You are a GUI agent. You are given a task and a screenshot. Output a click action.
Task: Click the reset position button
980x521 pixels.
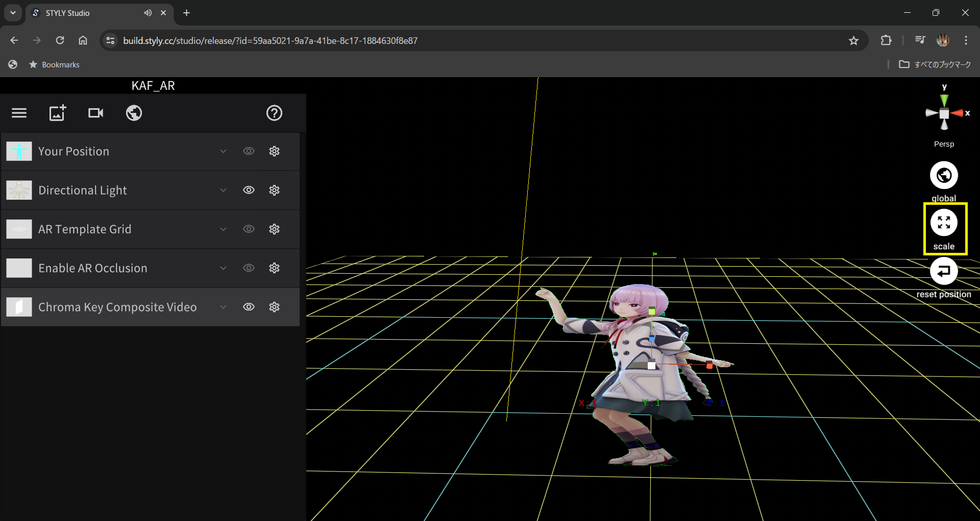944,271
